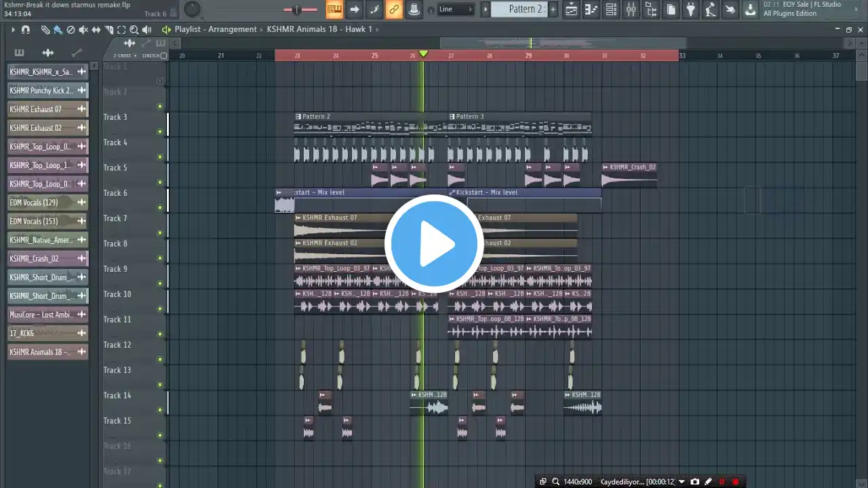Select KSHMR Exhaust 07 in the picker
868x488 pixels.
(x=47, y=109)
